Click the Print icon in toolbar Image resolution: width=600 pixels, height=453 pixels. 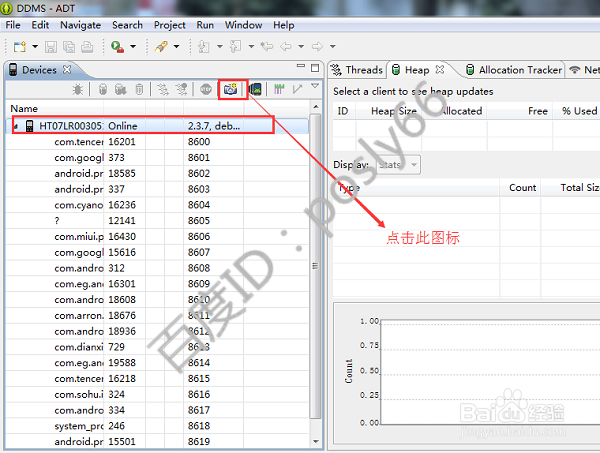pos(87,47)
